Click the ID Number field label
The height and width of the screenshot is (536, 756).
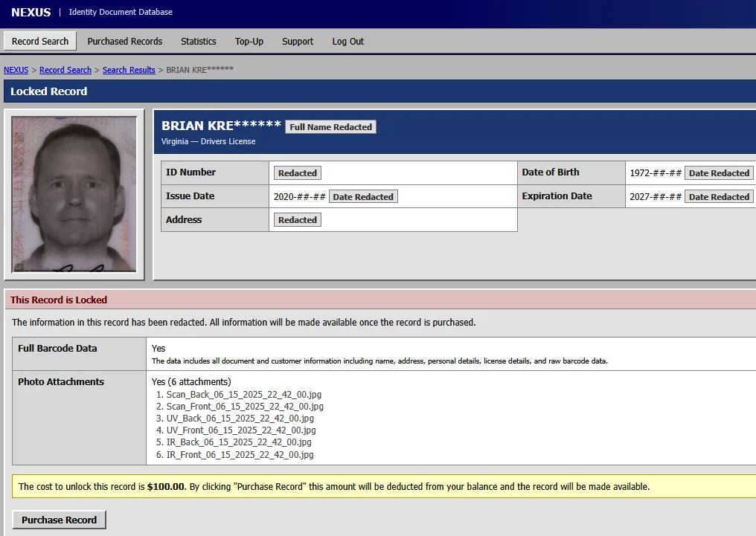pos(190,172)
